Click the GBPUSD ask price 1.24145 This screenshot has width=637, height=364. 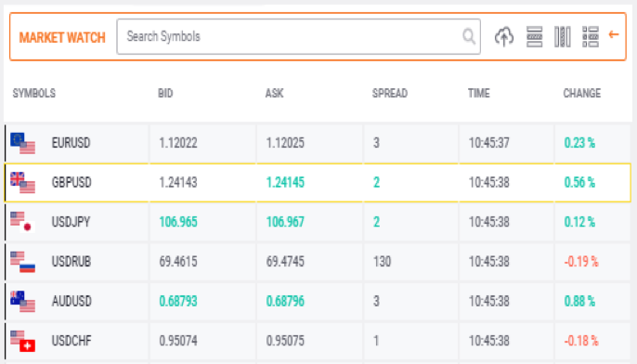pyautogui.click(x=285, y=183)
